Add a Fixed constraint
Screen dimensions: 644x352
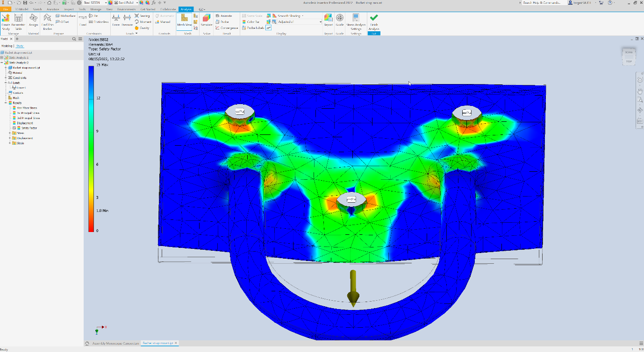pos(83,20)
